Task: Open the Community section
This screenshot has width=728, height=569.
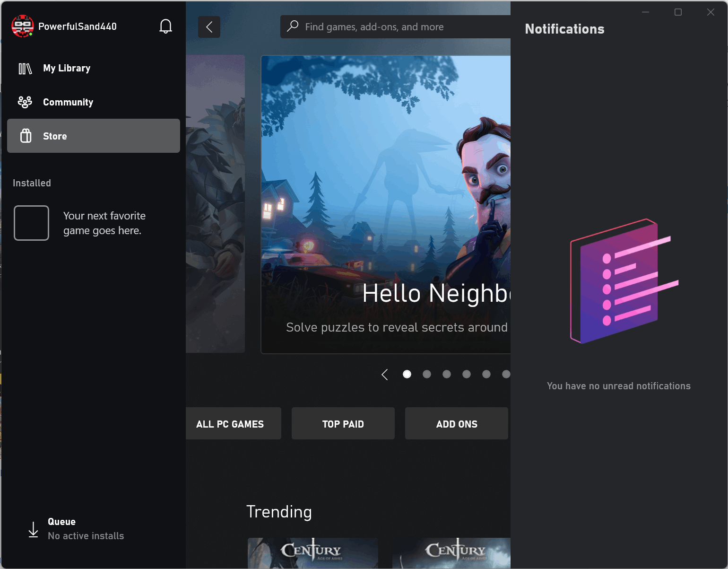Action: (x=94, y=102)
